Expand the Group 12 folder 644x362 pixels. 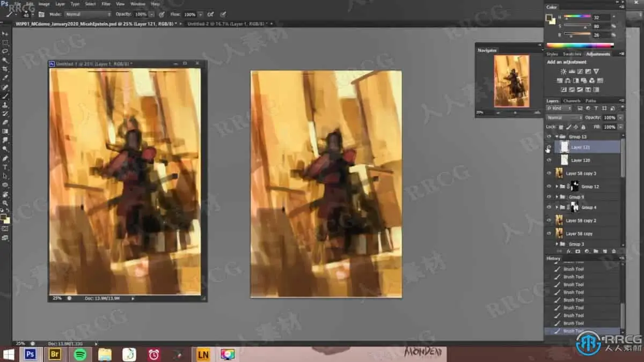coord(557,186)
